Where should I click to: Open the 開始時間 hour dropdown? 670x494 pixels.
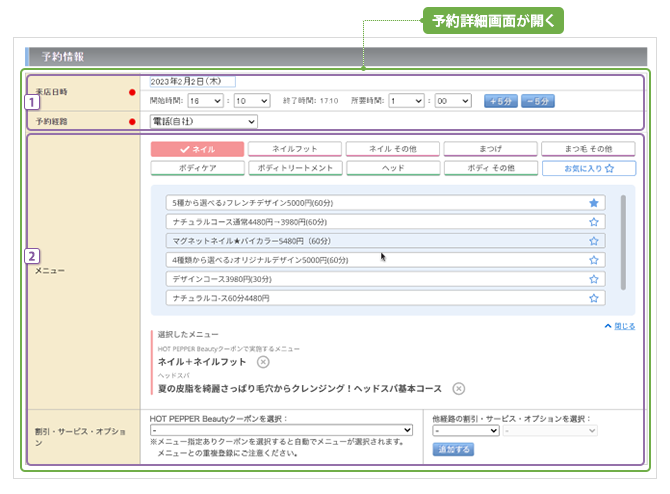point(205,101)
